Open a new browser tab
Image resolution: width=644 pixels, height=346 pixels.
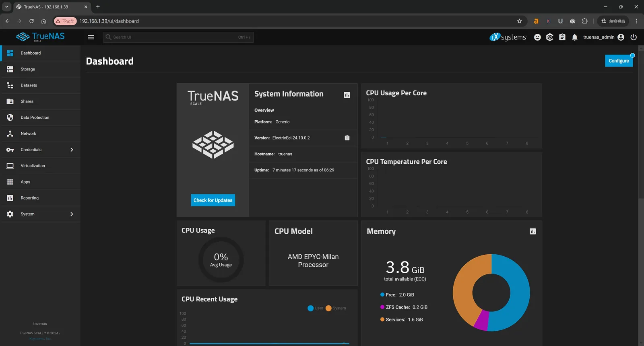pos(98,7)
